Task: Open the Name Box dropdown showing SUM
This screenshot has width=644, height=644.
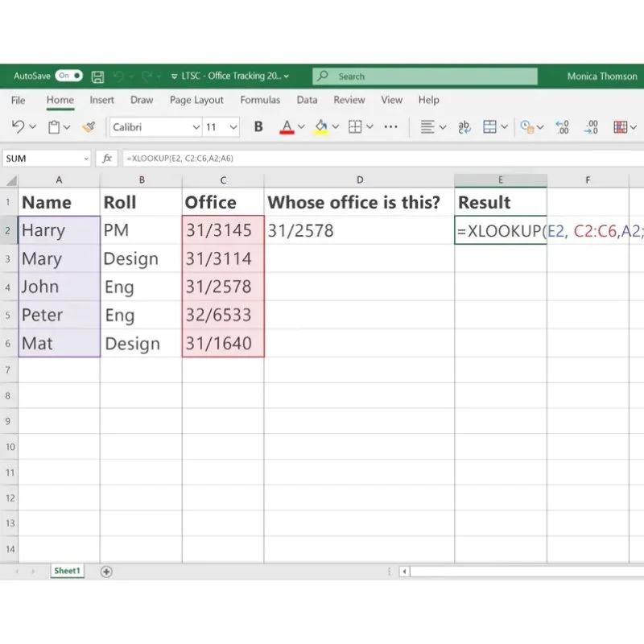Action: coord(86,159)
